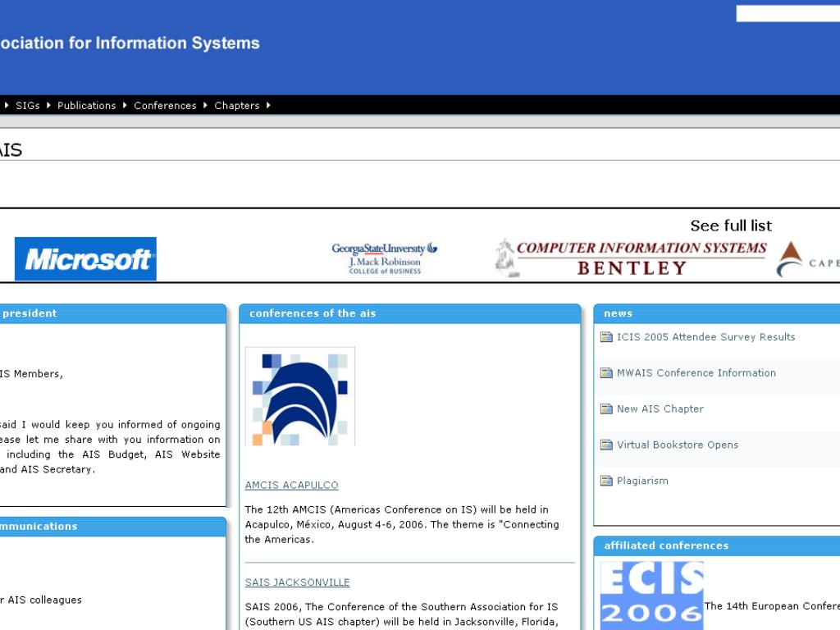This screenshot has height=630, width=840.
Task: Click the 'news' panel header
Action: (x=717, y=313)
